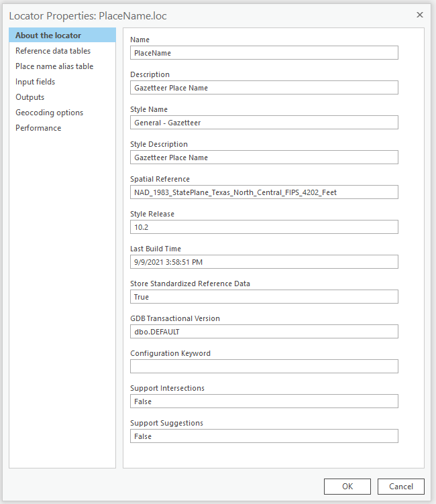Open Reference data tables page
The height and width of the screenshot is (504, 436).
pos(53,51)
